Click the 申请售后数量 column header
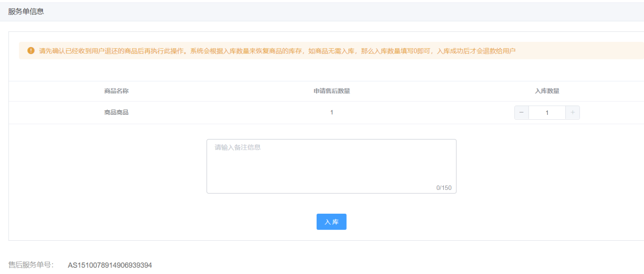644x274 pixels. [x=332, y=91]
